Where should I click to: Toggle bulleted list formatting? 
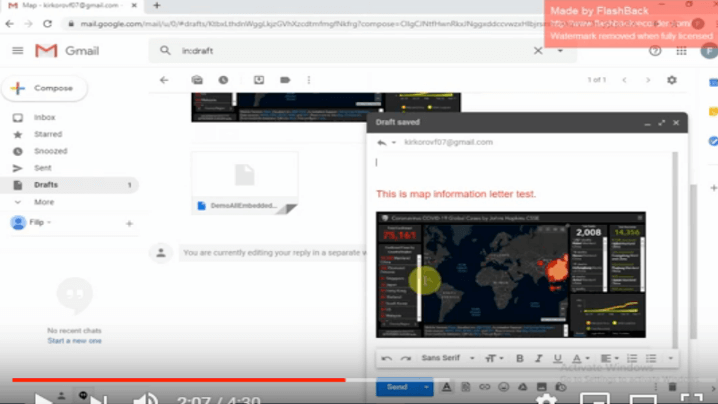(x=651, y=359)
